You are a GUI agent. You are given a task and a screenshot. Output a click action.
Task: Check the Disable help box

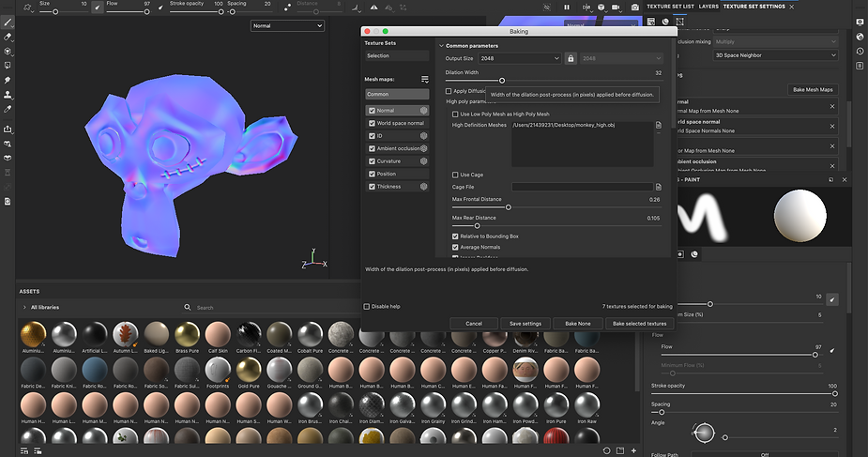tap(367, 307)
